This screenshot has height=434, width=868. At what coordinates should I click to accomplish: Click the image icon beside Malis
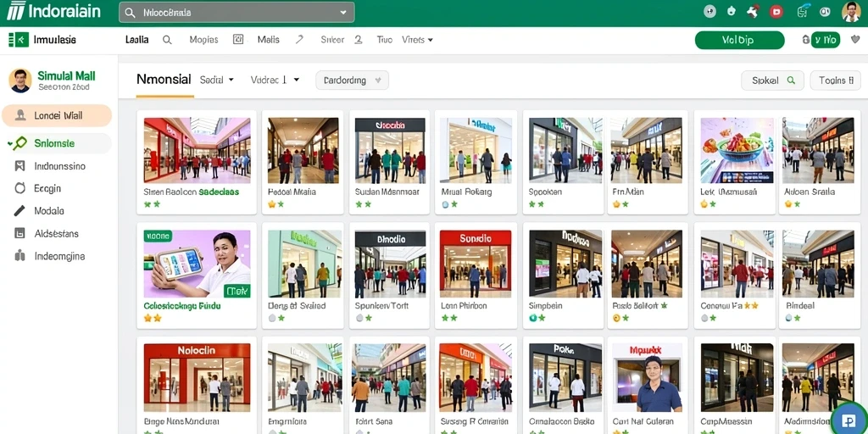pos(238,39)
